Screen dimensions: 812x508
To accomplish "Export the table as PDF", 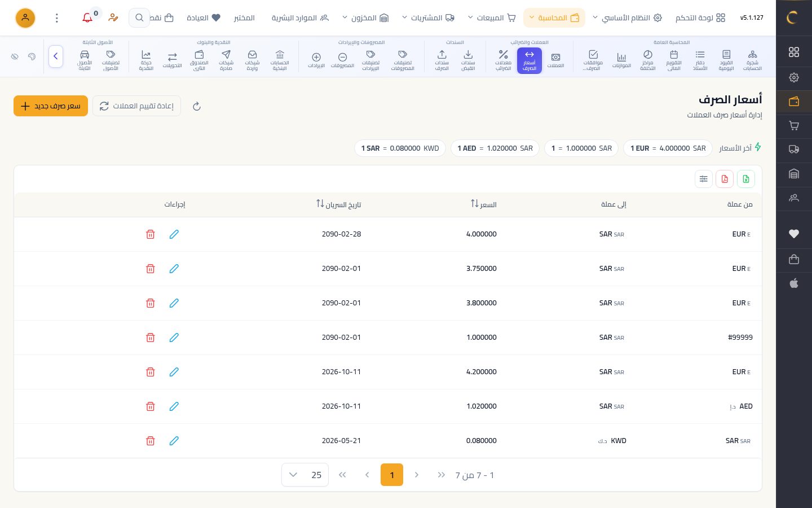I will [x=725, y=179].
